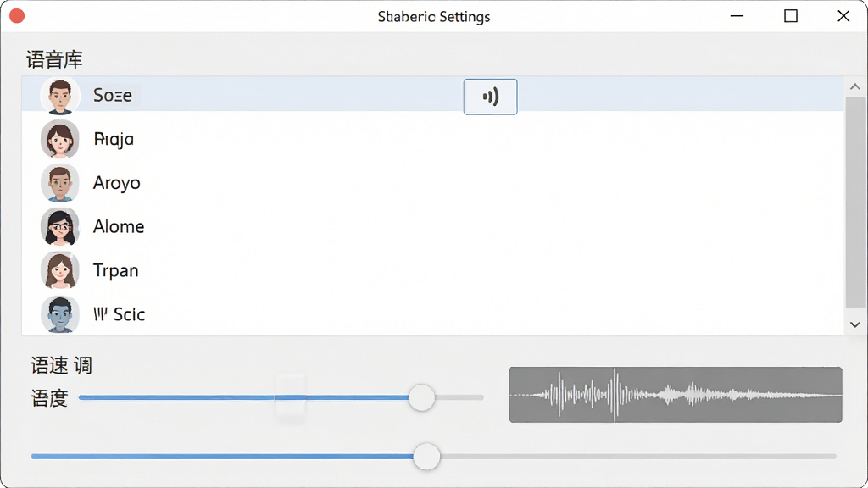Image resolution: width=868 pixels, height=488 pixels.
Task: Click the red circle in title bar
Action: 17,16
